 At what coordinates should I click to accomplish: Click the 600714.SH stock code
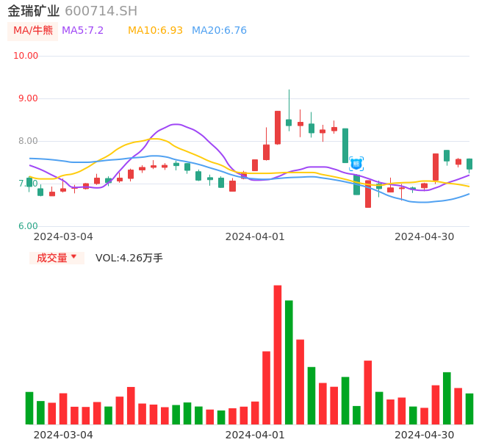[x=101, y=11]
